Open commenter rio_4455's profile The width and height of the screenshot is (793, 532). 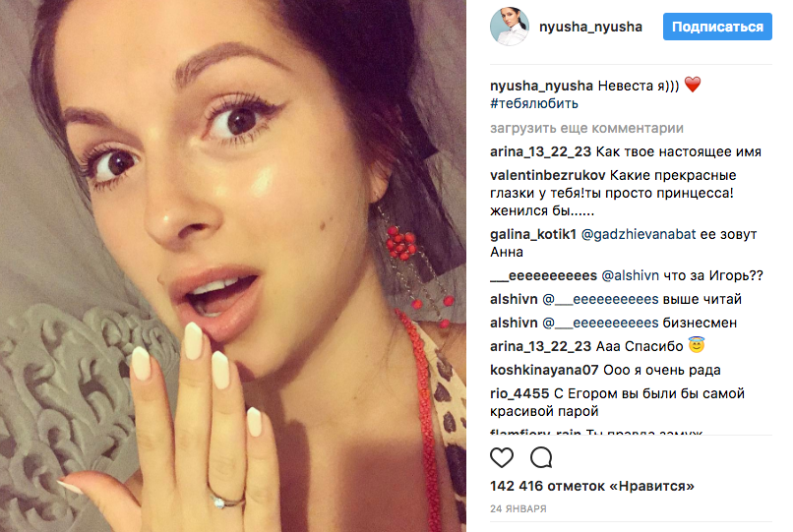(519, 393)
